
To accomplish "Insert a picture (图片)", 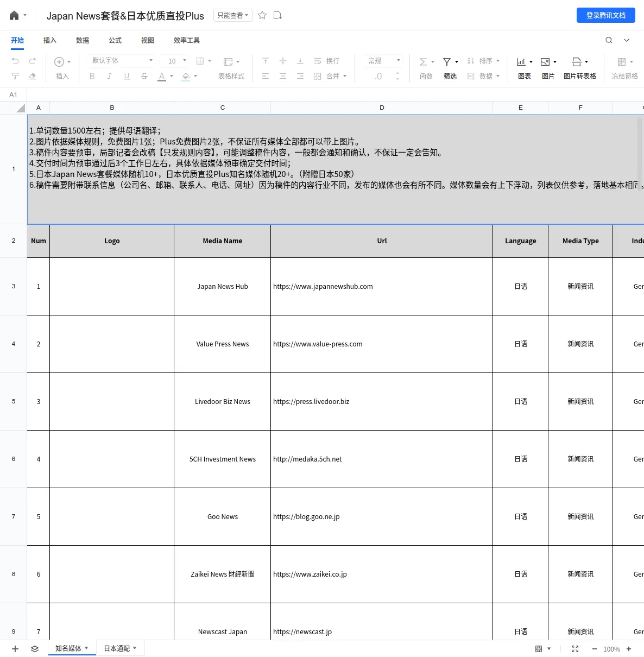I will pyautogui.click(x=548, y=68).
